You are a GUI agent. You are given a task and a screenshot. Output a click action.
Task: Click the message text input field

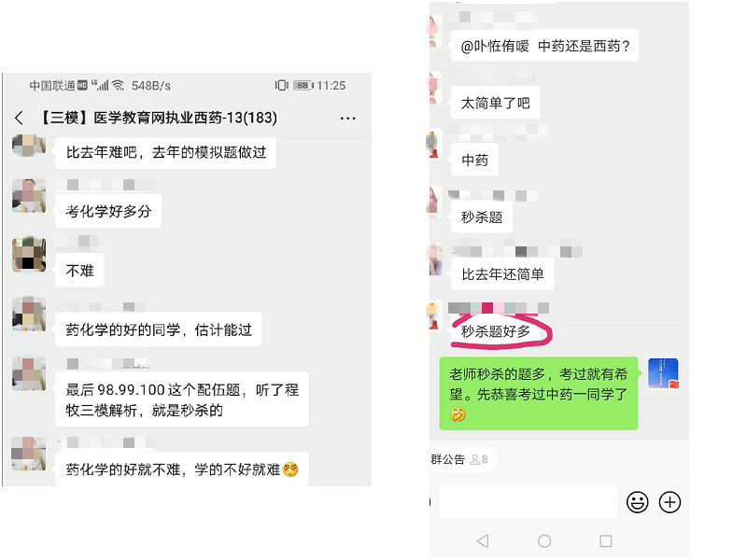coord(528,502)
